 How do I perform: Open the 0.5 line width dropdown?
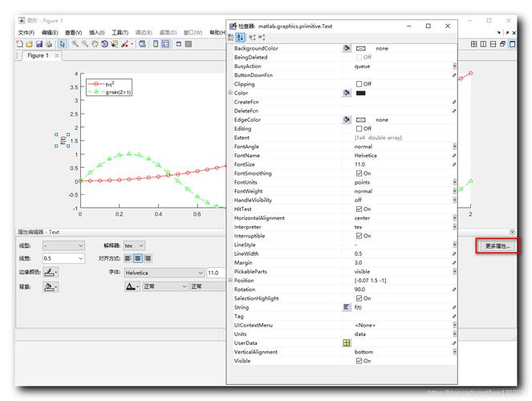(x=63, y=258)
